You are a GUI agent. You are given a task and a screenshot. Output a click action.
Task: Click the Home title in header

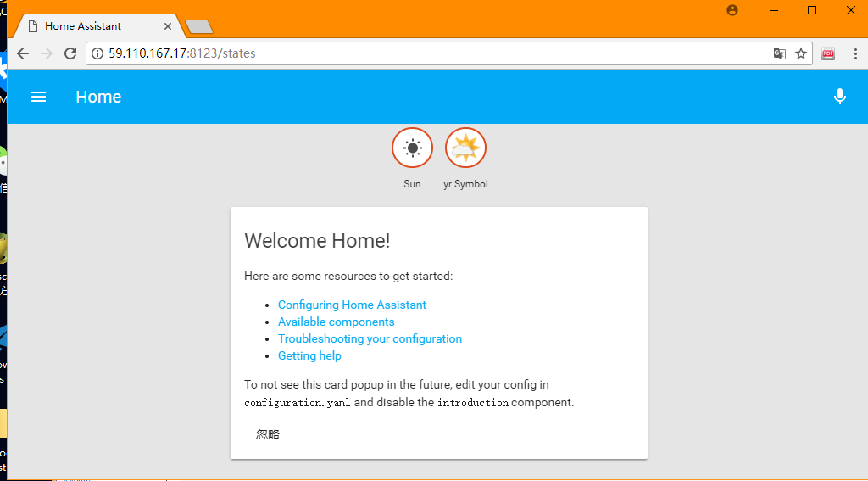[x=98, y=97]
